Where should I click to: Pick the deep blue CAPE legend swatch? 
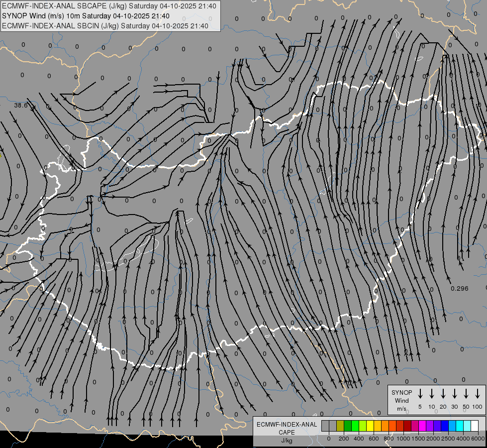(x=445, y=426)
